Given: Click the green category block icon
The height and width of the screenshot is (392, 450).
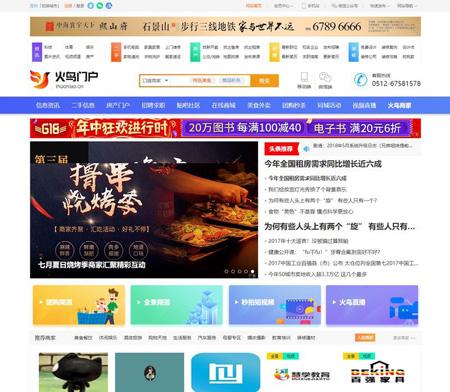Looking at the screenshot, I should (195, 52).
